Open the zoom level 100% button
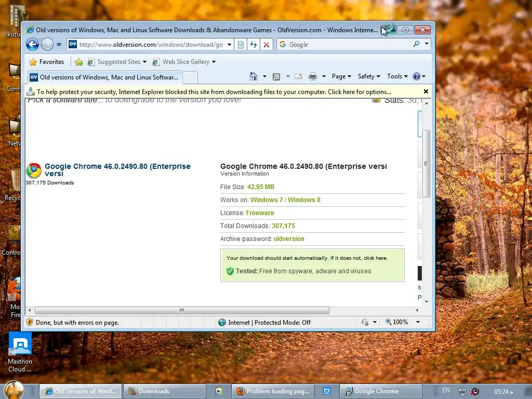This screenshot has width=532, height=399. click(396, 322)
